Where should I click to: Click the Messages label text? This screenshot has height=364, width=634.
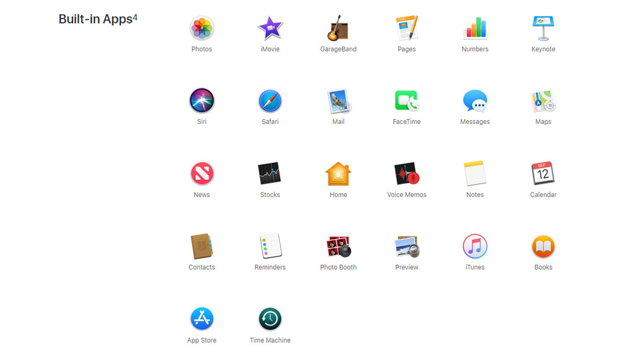pos(475,122)
